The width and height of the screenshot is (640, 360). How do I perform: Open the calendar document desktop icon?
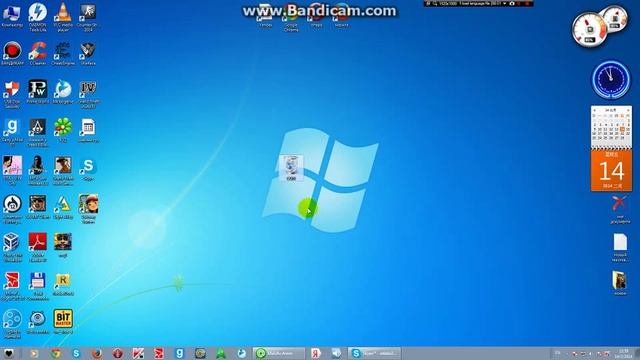(x=88, y=130)
